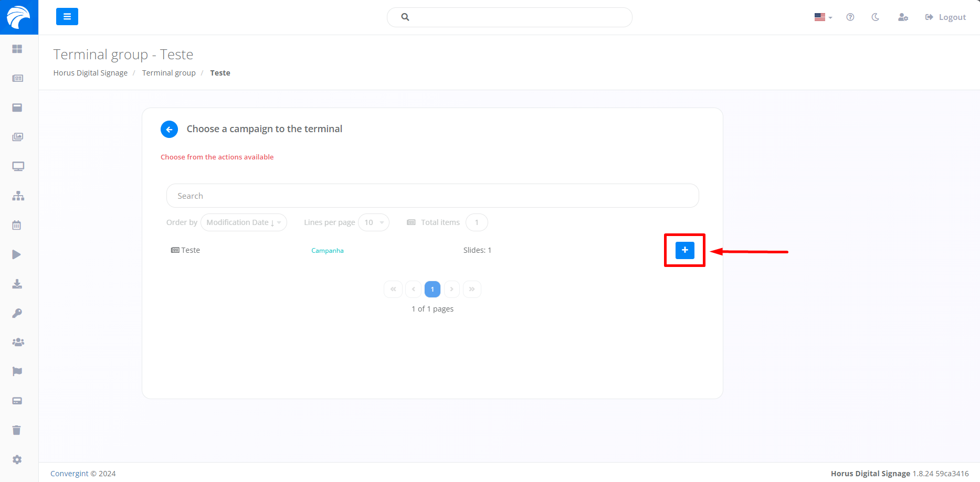Select page 1 in pagination

(432, 289)
